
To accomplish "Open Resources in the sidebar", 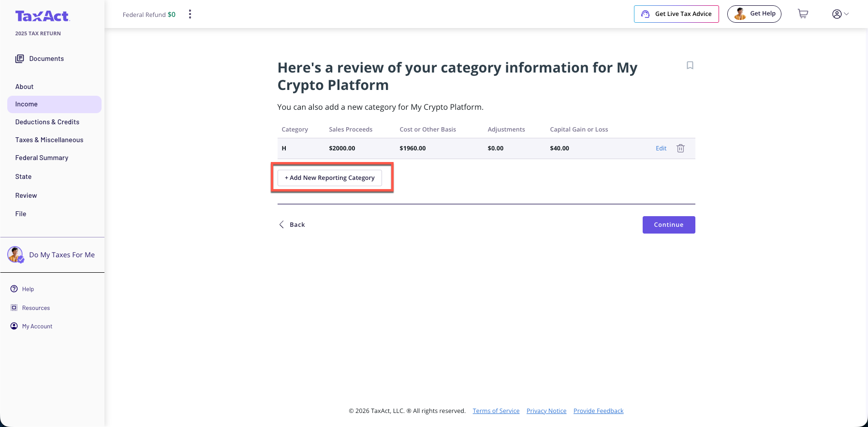I will 36,308.
